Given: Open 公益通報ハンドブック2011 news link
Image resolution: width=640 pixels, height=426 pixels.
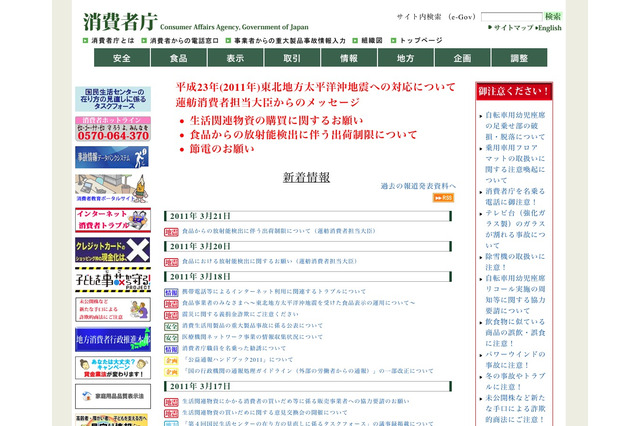Looking at the screenshot, I should (238, 360).
